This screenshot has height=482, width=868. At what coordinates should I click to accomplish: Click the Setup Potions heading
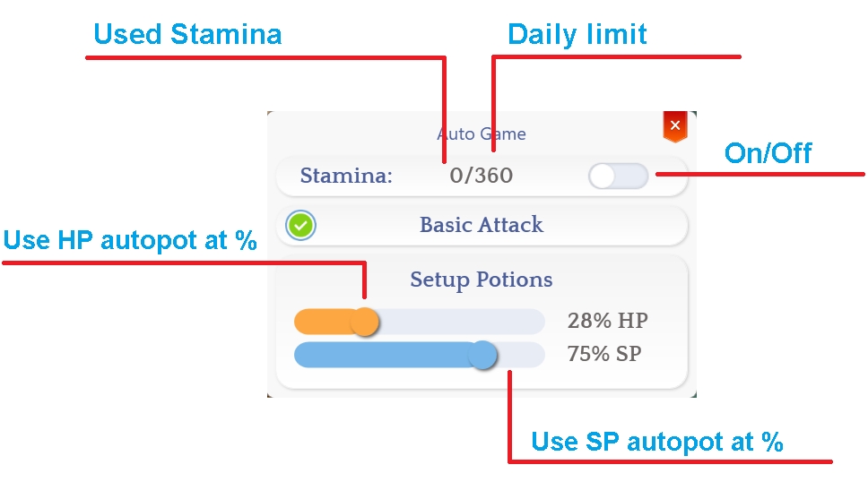point(482,280)
